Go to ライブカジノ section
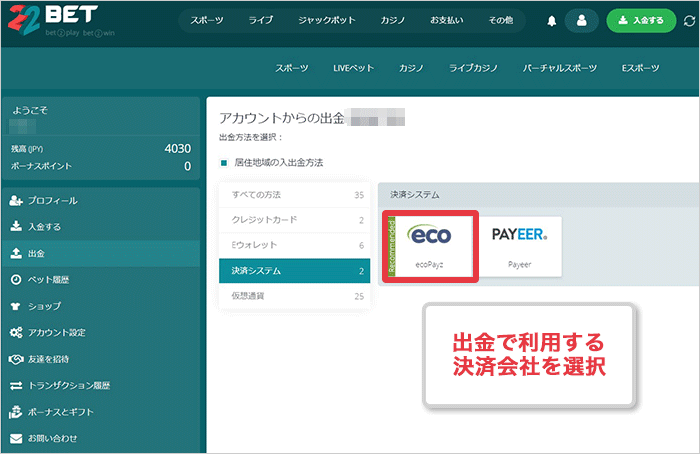 pos(473,68)
